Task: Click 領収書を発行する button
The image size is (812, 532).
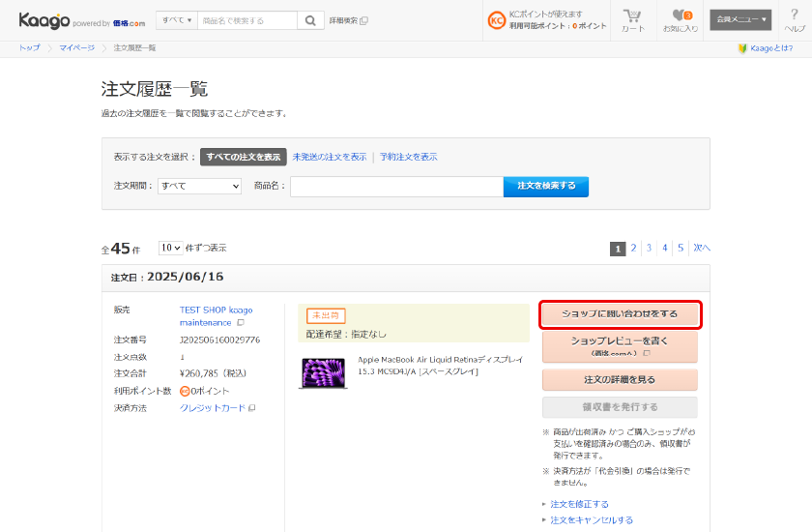Action: click(x=620, y=407)
